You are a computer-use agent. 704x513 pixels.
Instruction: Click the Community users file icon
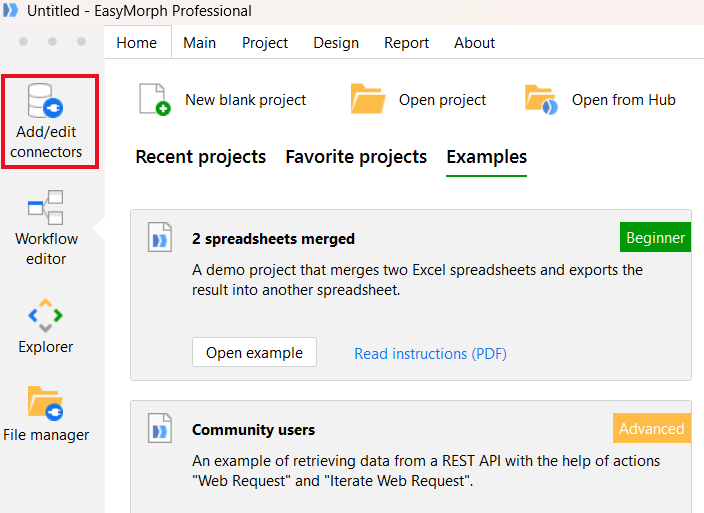coord(160,428)
